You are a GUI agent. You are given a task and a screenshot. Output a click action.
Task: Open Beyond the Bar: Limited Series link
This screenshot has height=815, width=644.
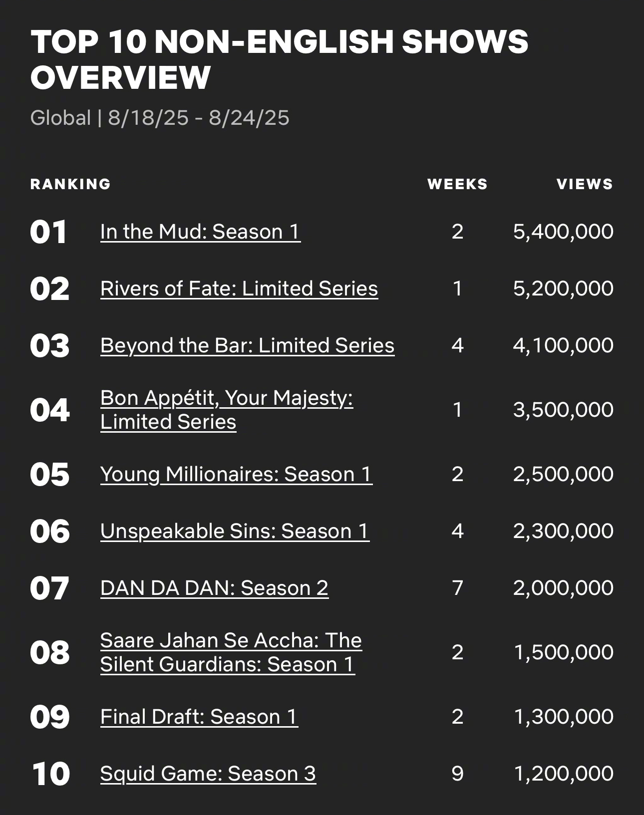[247, 345]
